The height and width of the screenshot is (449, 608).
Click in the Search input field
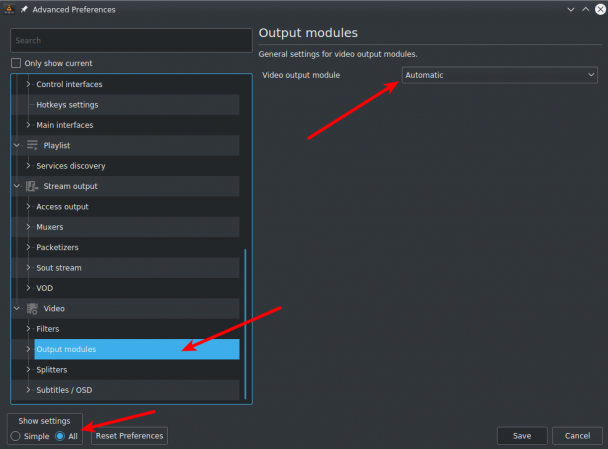131,40
